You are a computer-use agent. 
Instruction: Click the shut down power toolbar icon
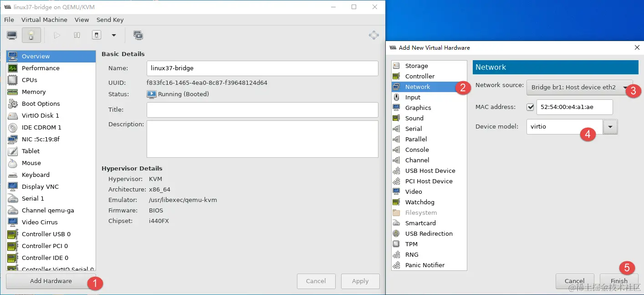96,35
